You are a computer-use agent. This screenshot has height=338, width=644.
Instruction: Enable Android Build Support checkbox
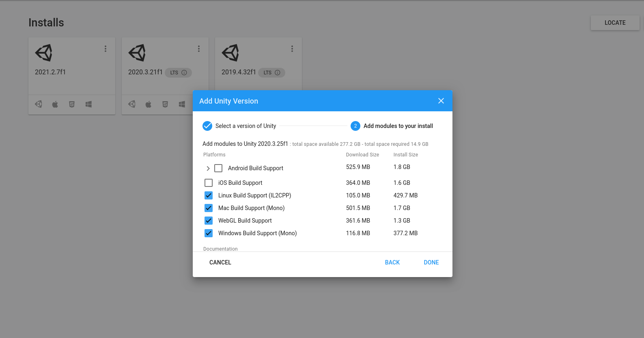click(218, 168)
